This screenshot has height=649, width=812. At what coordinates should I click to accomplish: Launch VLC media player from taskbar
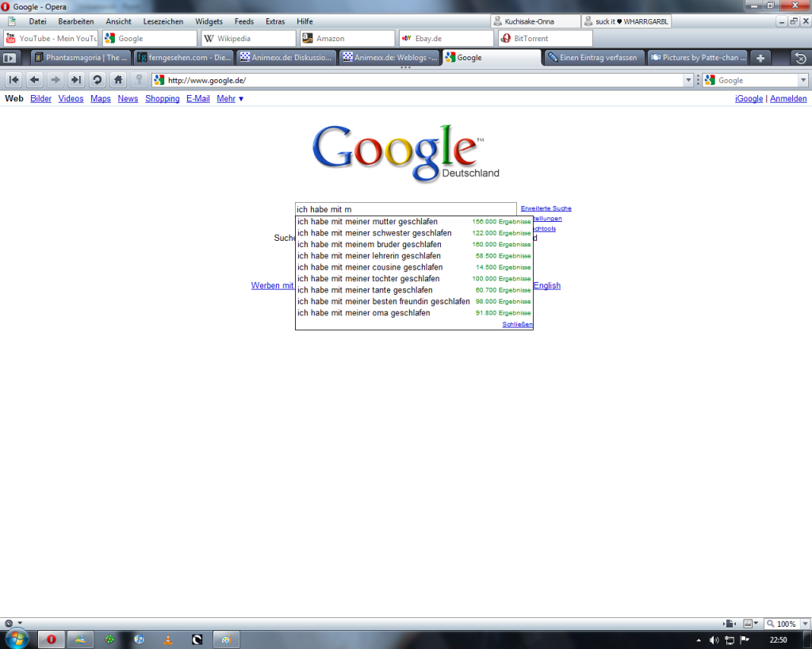pyautogui.click(x=167, y=639)
